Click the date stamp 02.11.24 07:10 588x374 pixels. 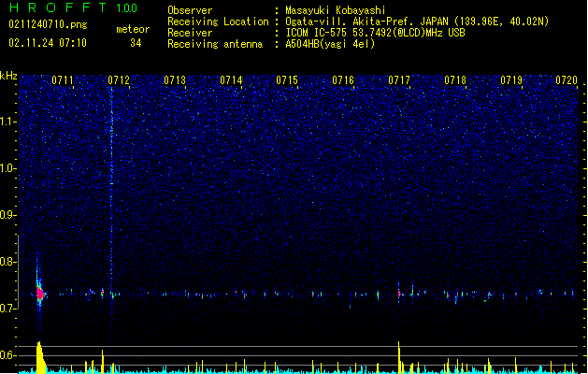point(48,43)
